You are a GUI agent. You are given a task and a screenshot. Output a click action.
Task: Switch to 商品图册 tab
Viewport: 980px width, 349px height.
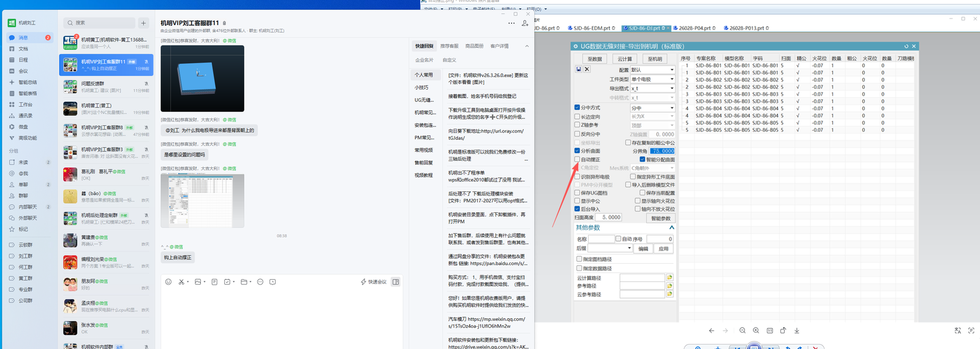point(474,46)
